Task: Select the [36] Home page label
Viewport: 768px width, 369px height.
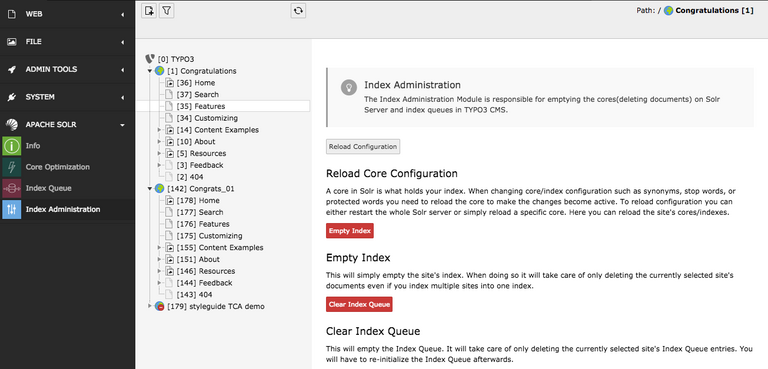Action: coord(196,83)
